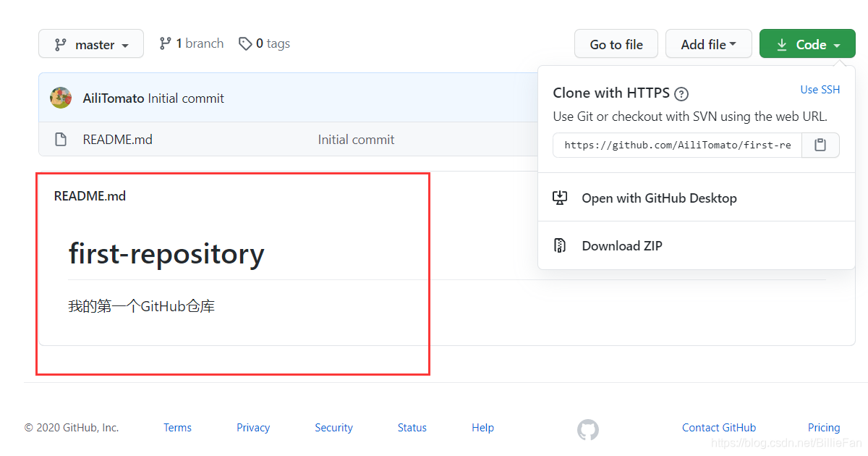Choose Open with GitHub Desktop

pos(659,198)
